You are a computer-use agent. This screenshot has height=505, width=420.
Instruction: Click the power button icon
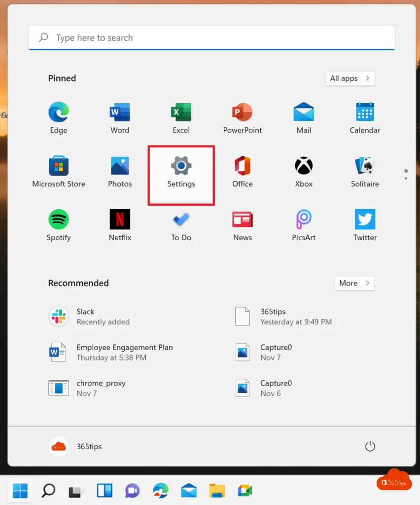click(x=370, y=446)
